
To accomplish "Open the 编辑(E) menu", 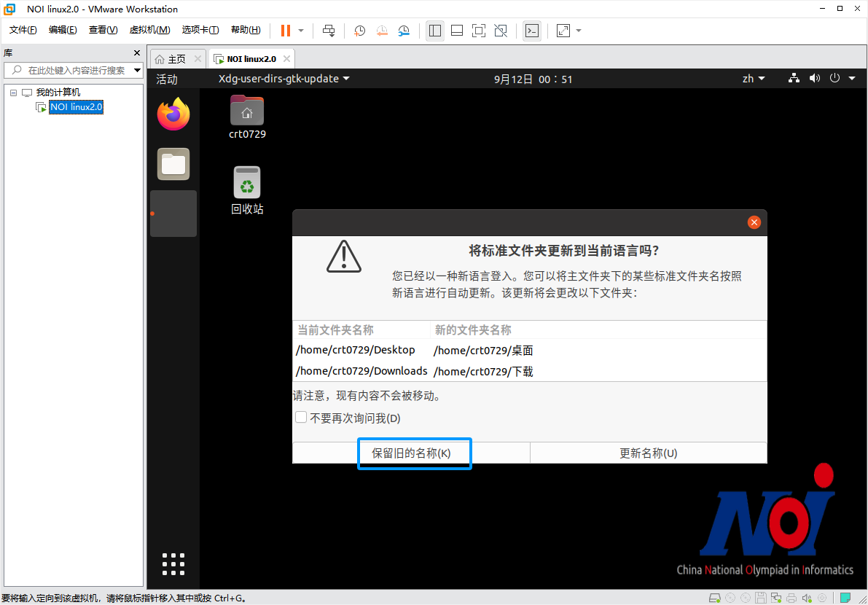I will coord(63,30).
